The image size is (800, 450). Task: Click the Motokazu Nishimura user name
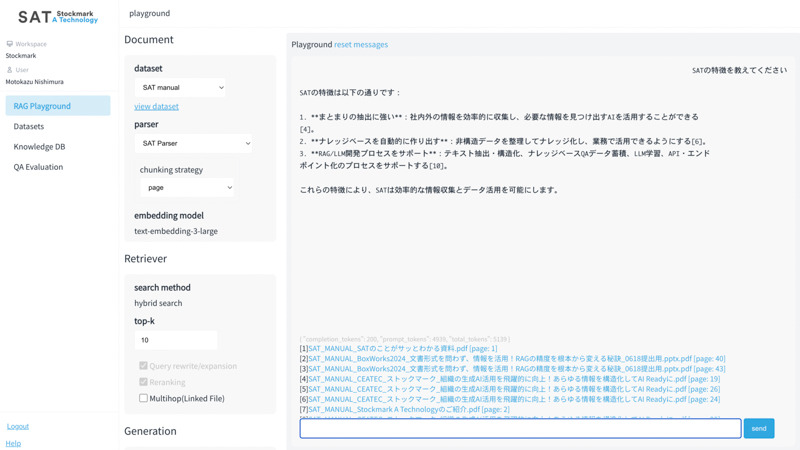[x=35, y=82]
